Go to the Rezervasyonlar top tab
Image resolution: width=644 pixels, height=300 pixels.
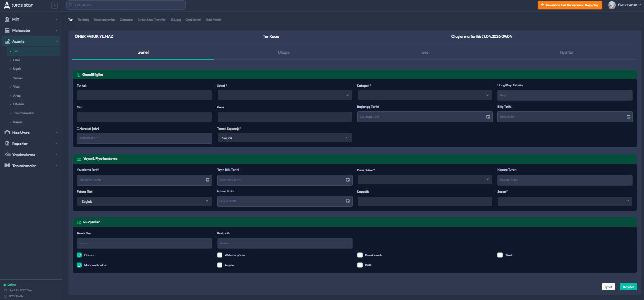[x=104, y=20]
